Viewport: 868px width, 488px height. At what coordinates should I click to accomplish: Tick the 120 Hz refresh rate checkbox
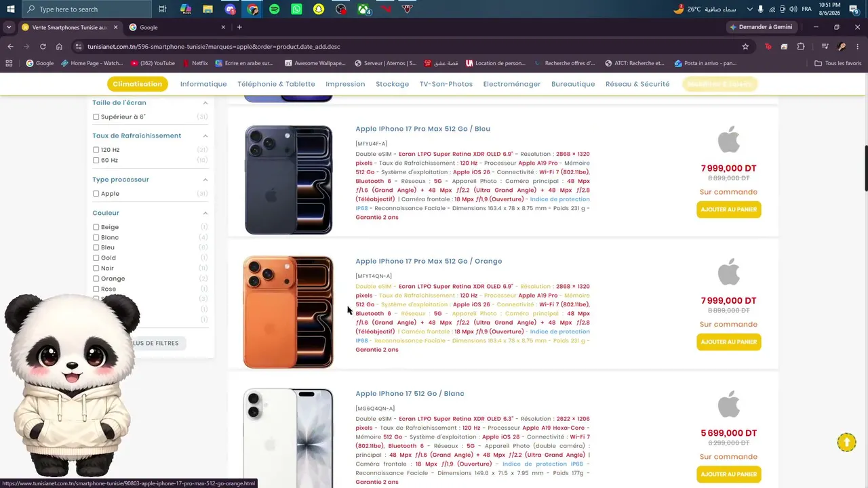click(96, 150)
